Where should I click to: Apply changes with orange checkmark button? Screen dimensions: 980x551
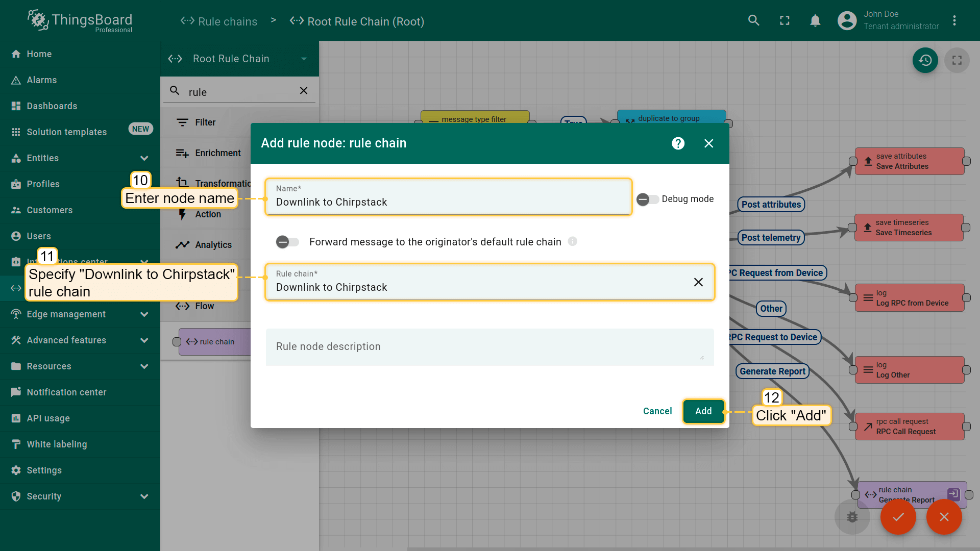click(x=898, y=517)
